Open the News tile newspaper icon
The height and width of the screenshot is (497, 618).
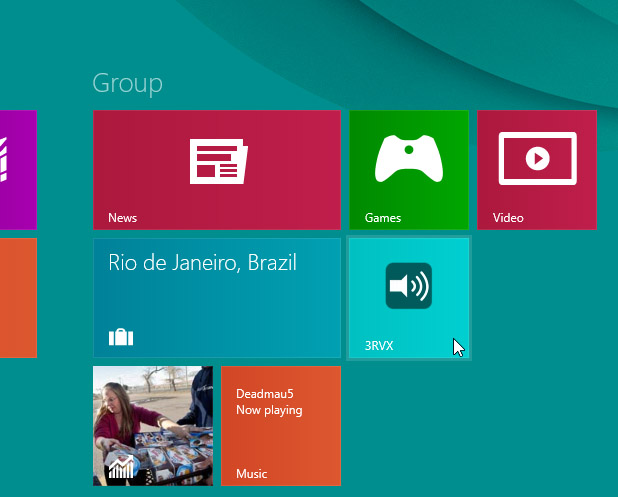(218, 161)
